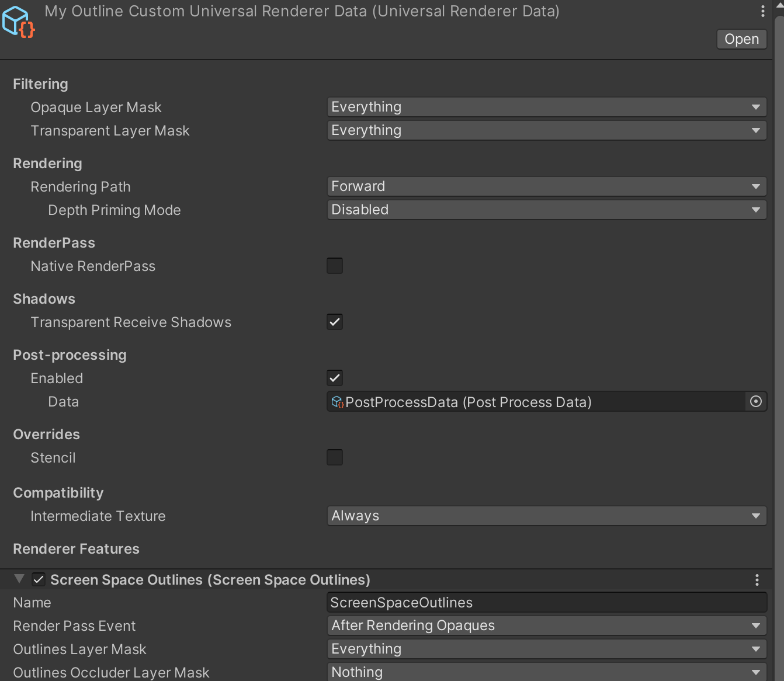The image size is (784, 681).
Task: Disable the Post-processing Enabled checkbox
Action: click(335, 378)
